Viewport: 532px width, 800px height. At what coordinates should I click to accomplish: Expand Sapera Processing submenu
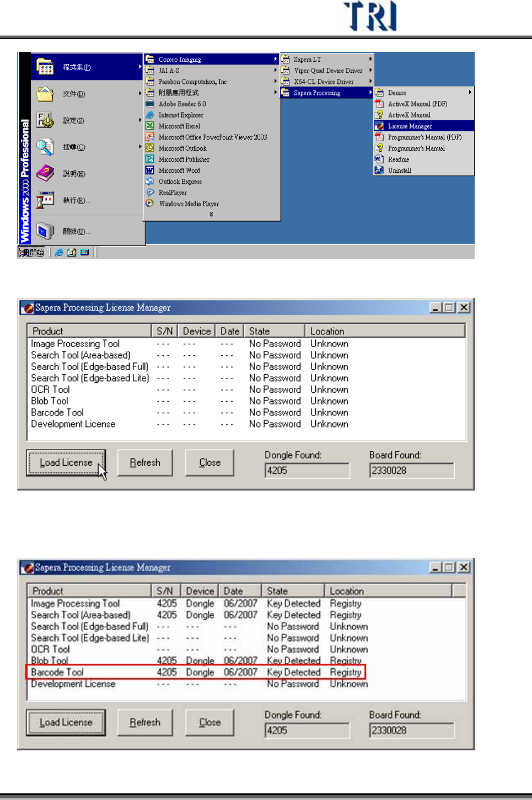[327, 93]
